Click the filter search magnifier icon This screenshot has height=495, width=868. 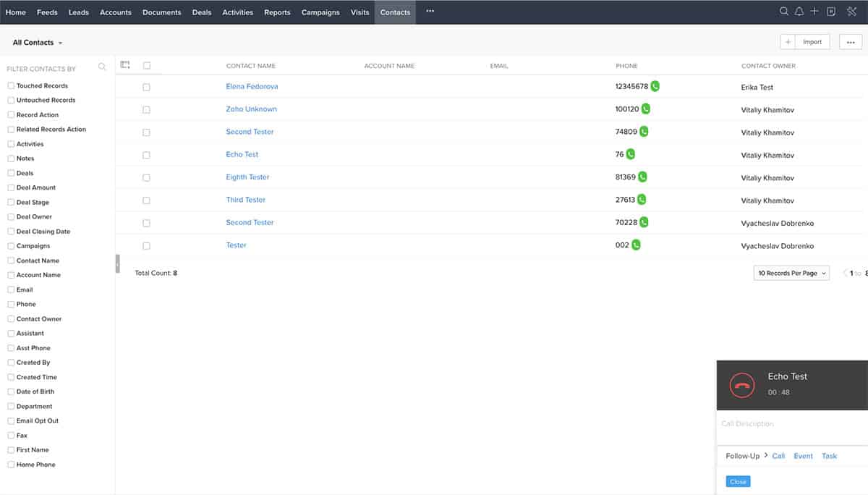[102, 67]
